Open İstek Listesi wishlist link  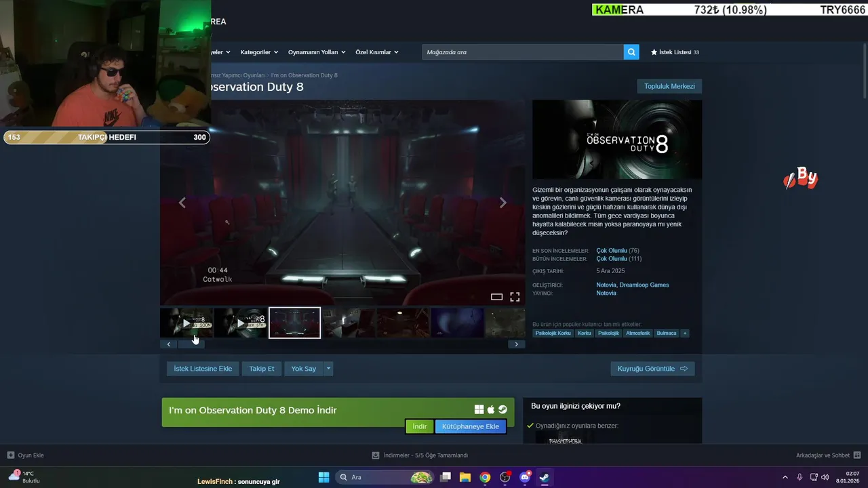coord(675,52)
